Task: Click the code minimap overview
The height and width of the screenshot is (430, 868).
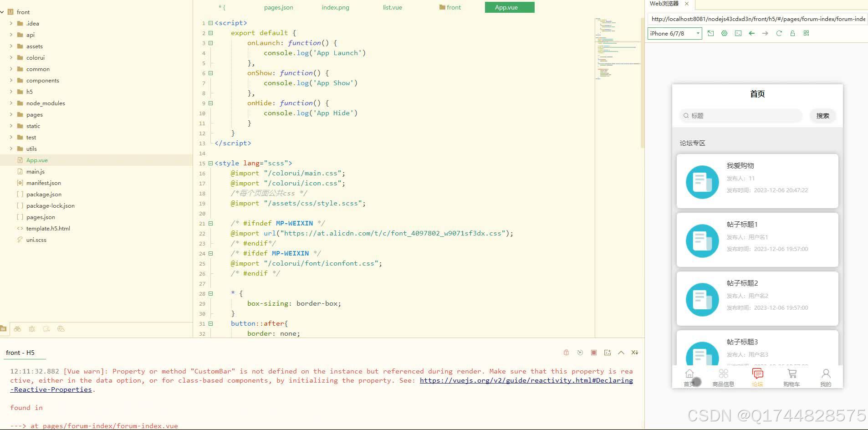Action: [617, 49]
